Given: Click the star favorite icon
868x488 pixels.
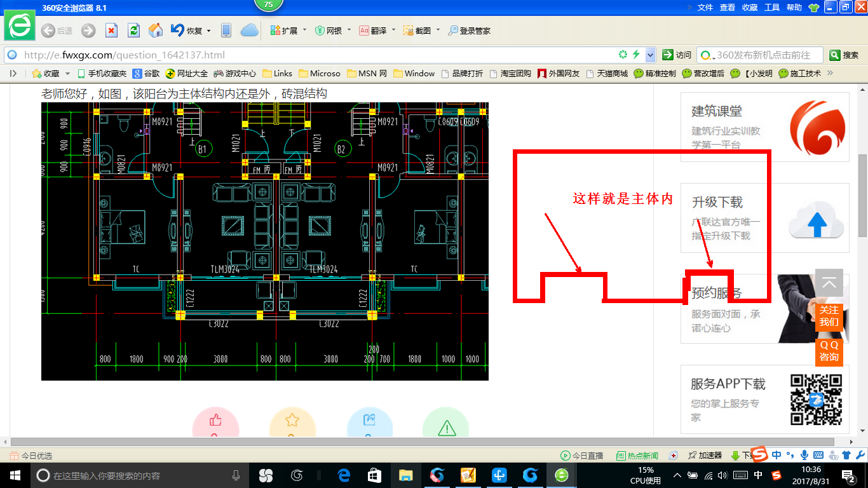Looking at the screenshot, I should [292, 421].
